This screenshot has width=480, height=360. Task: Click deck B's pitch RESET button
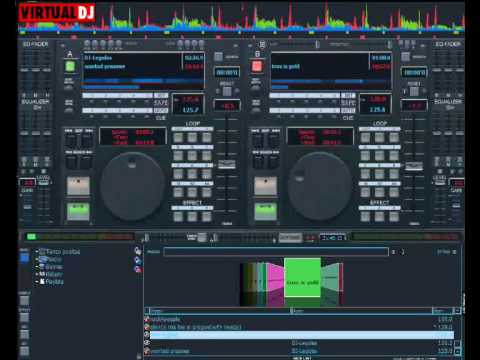click(x=414, y=91)
